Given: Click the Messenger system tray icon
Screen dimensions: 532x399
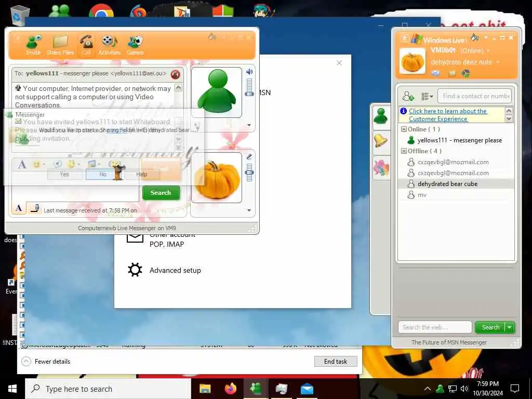Looking at the screenshot, I should coord(440,389).
